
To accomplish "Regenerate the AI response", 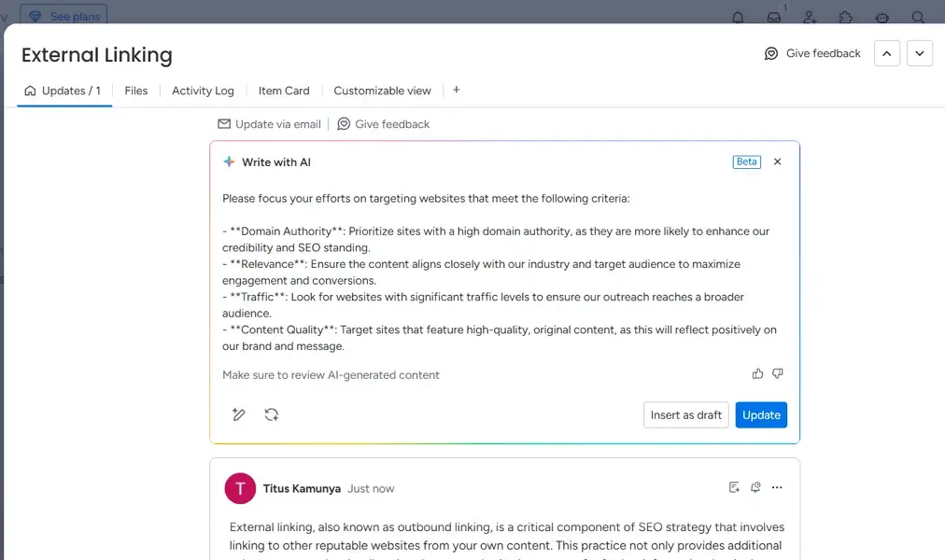I will pyautogui.click(x=272, y=414).
